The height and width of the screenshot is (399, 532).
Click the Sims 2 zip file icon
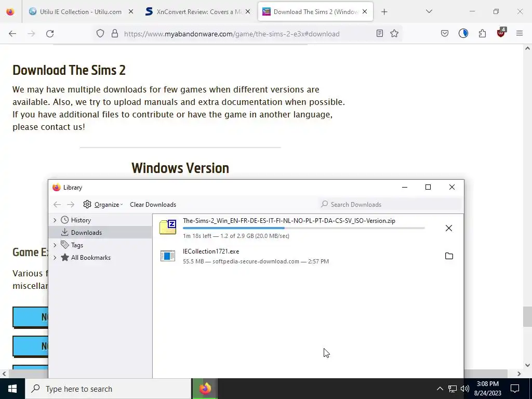point(168,228)
